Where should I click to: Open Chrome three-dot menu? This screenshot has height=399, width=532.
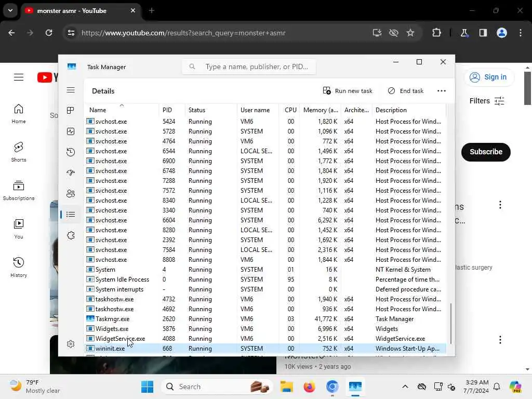coord(521,33)
